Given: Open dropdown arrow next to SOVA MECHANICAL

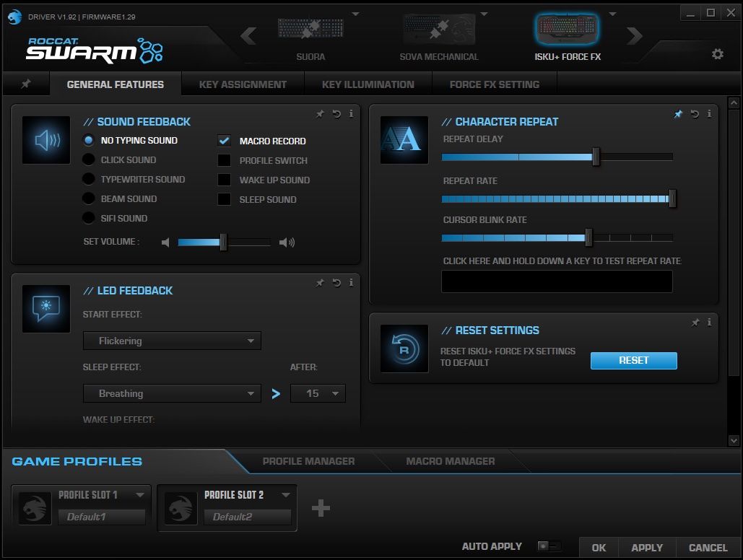Looking at the screenshot, I should tap(484, 14).
